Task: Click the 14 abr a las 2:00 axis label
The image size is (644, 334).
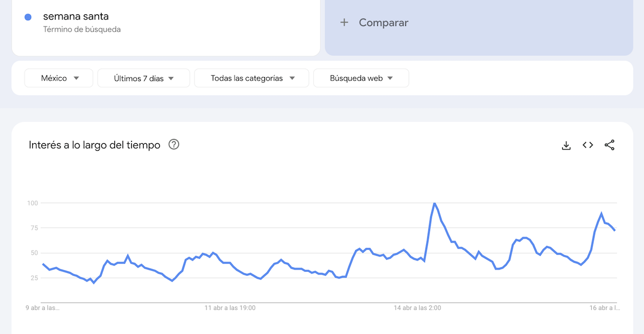Action: click(417, 308)
